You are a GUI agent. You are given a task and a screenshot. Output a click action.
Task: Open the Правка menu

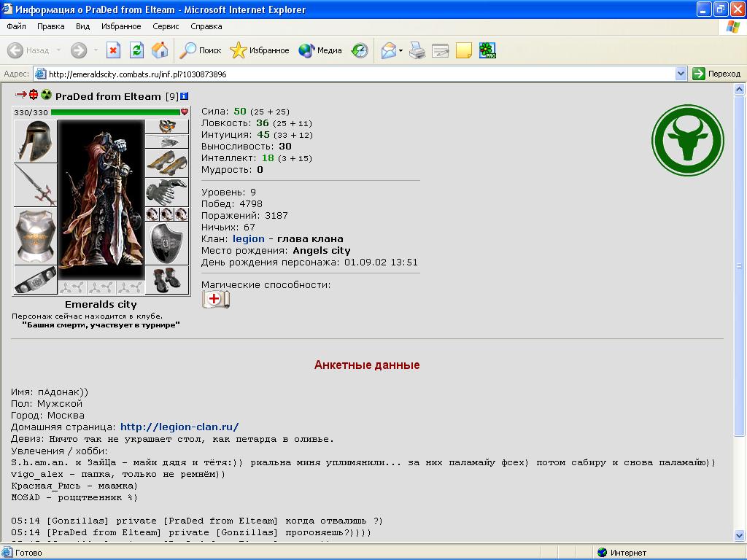(x=50, y=26)
